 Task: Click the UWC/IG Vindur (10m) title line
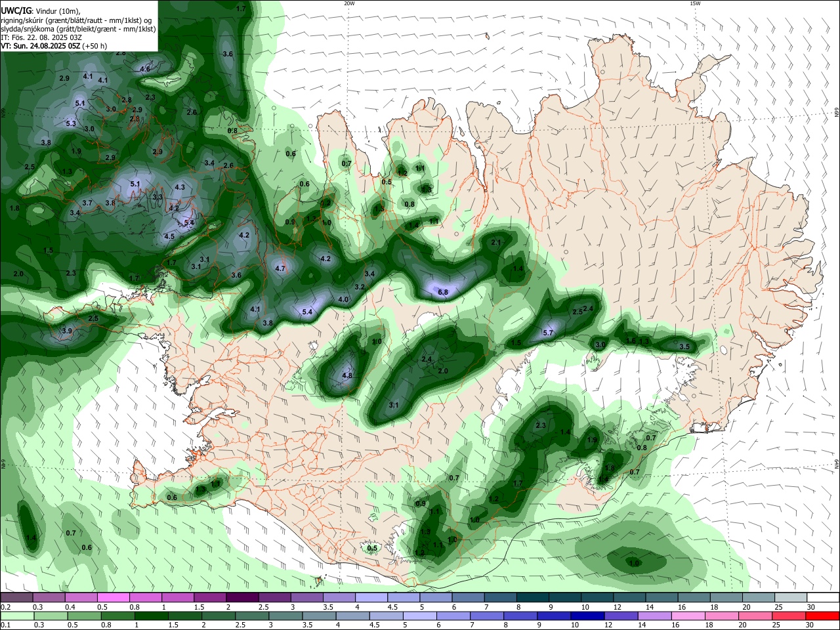(41, 10)
